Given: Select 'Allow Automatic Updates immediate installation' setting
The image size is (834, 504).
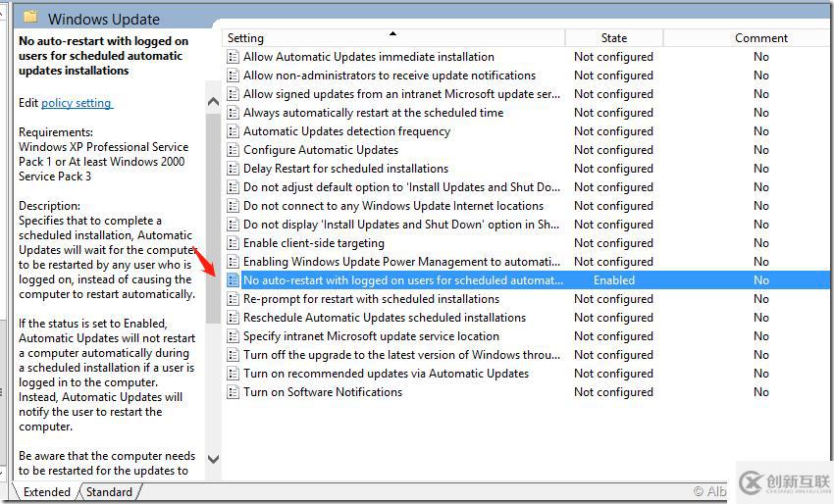Looking at the screenshot, I should tap(369, 57).
